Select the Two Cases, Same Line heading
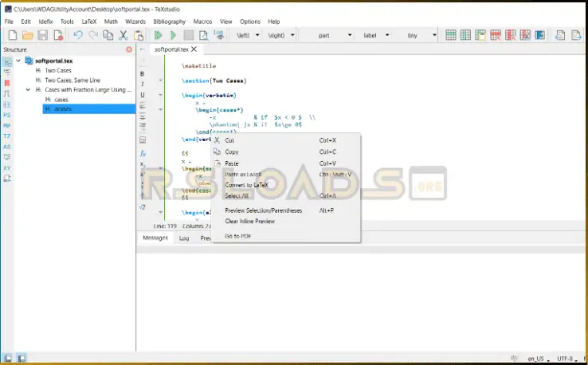 [x=73, y=80]
